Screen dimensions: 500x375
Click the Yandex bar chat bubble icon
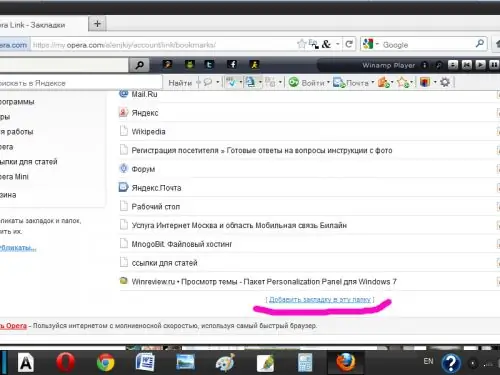208,82
